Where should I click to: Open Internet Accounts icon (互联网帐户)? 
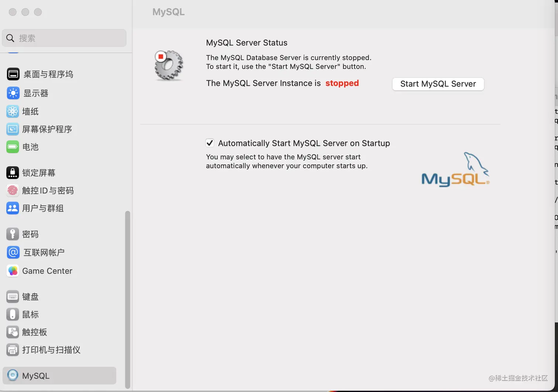[x=13, y=252]
